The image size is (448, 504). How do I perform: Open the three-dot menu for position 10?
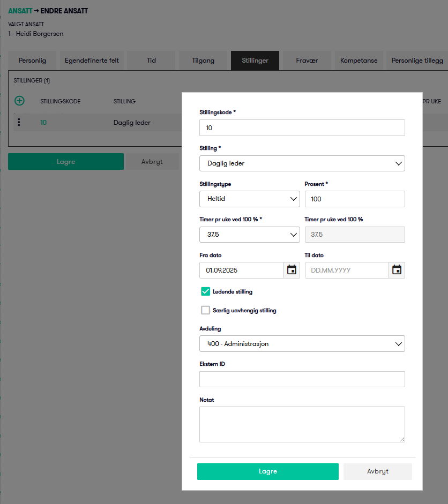click(x=19, y=122)
